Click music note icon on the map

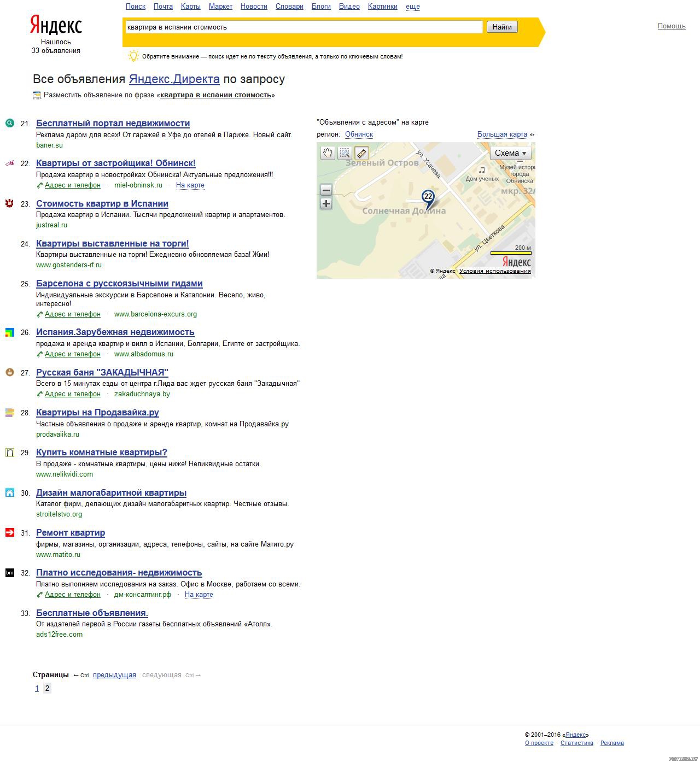[x=482, y=170]
